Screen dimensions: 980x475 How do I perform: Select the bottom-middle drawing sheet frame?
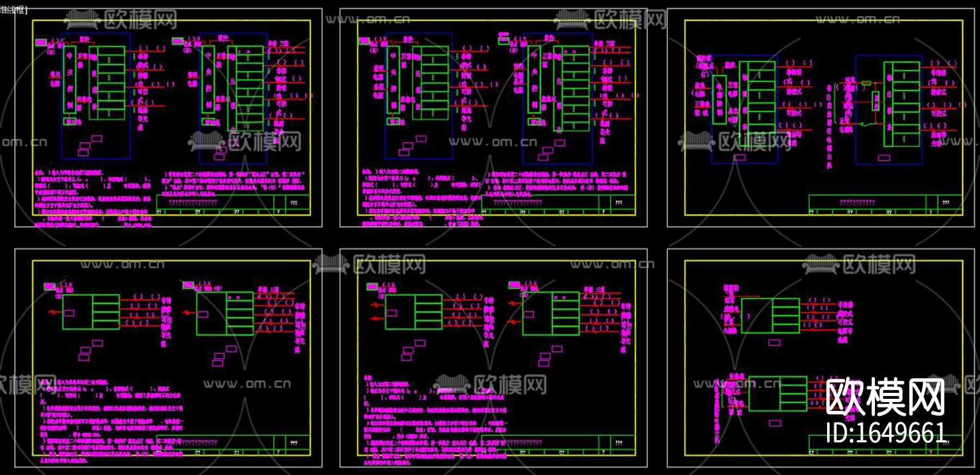coord(493,358)
